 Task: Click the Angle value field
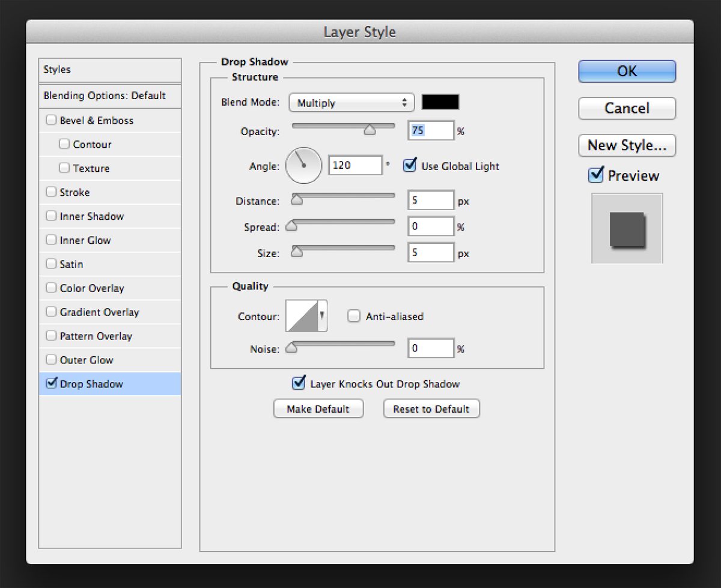(x=355, y=165)
